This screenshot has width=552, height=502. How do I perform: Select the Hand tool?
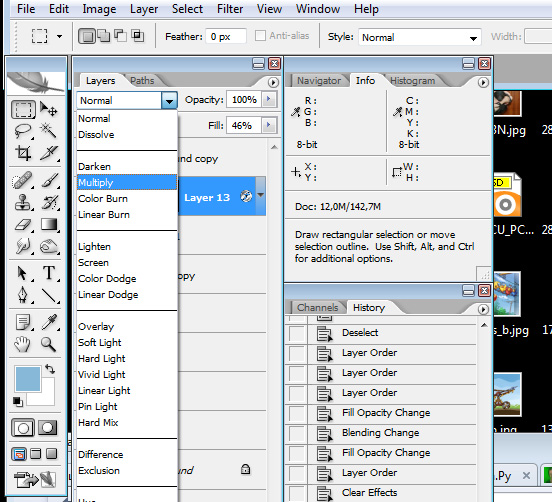[23, 344]
